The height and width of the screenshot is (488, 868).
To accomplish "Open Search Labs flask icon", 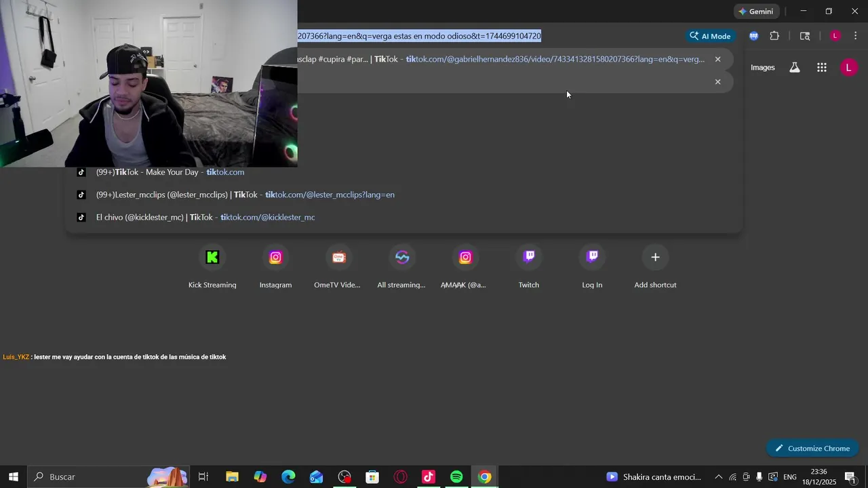I will pyautogui.click(x=794, y=67).
